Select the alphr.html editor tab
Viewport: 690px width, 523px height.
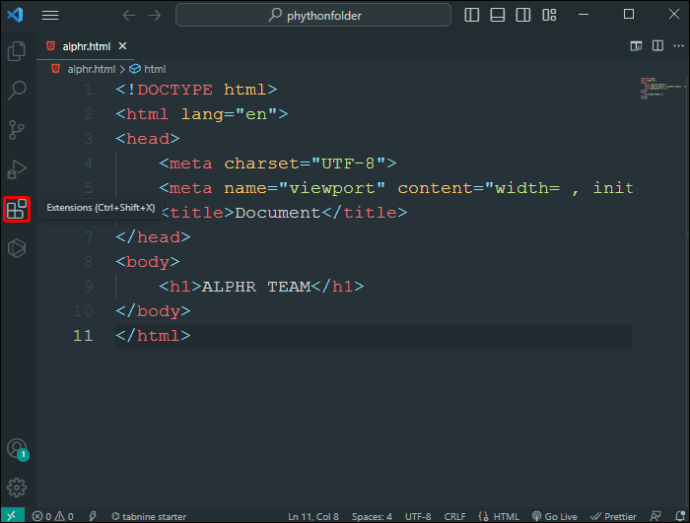(x=88, y=46)
